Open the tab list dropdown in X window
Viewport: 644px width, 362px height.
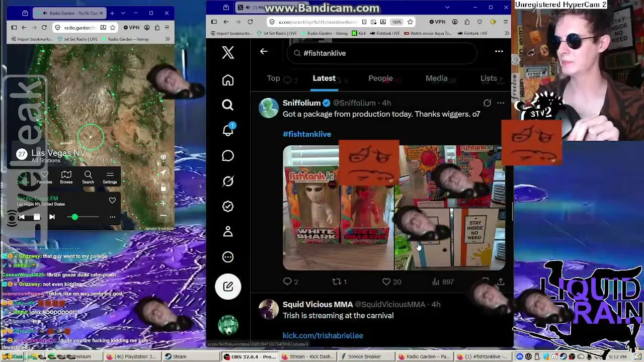(447, 8)
